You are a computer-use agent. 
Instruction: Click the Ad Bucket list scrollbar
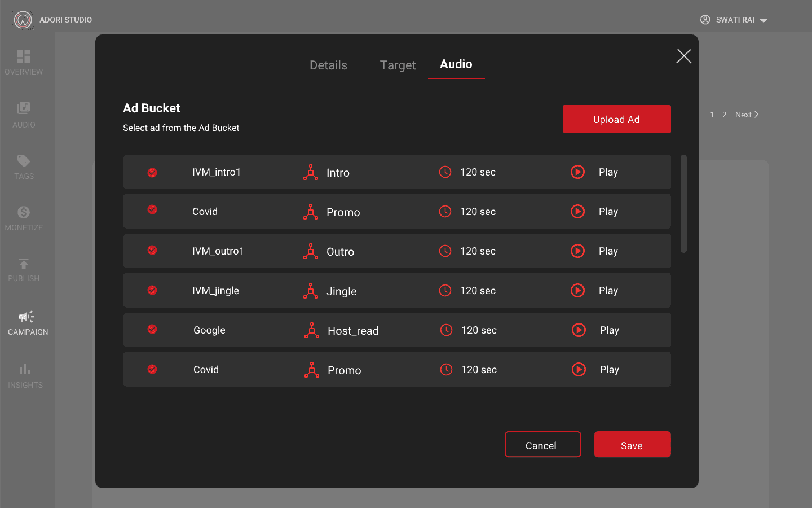click(683, 204)
